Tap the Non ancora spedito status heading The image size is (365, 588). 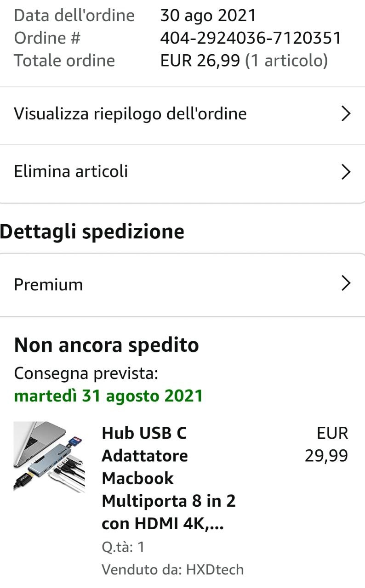[107, 345]
